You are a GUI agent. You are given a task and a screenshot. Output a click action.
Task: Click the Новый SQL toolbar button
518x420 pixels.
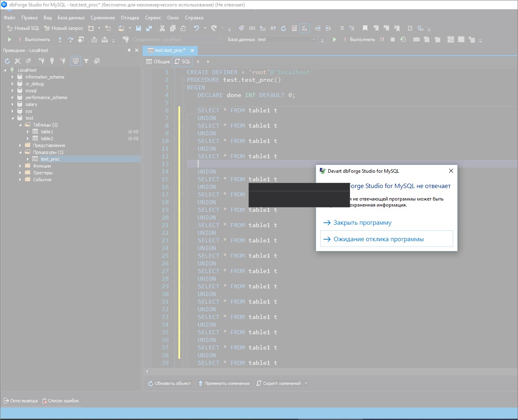coord(23,28)
